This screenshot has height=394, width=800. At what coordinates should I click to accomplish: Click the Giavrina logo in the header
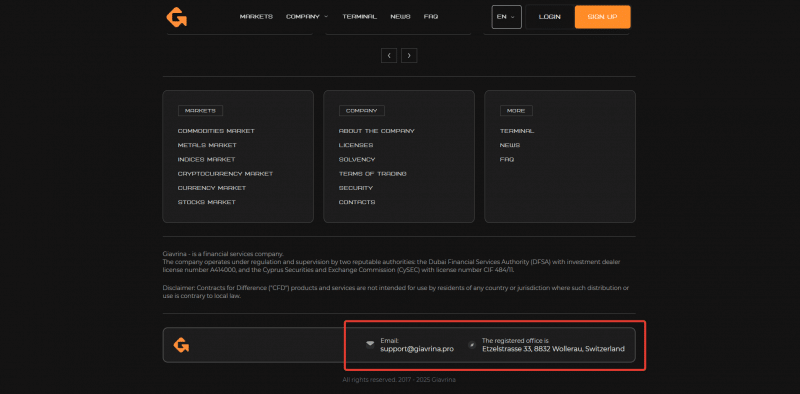coord(177,17)
